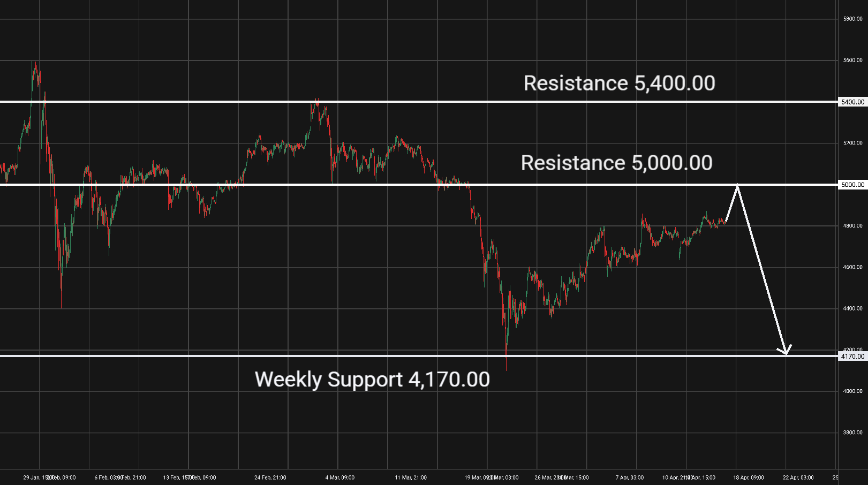Click the projection arrow peak at 5000 resistance
This screenshot has width=868, height=485.
click(x=738, y=186)
